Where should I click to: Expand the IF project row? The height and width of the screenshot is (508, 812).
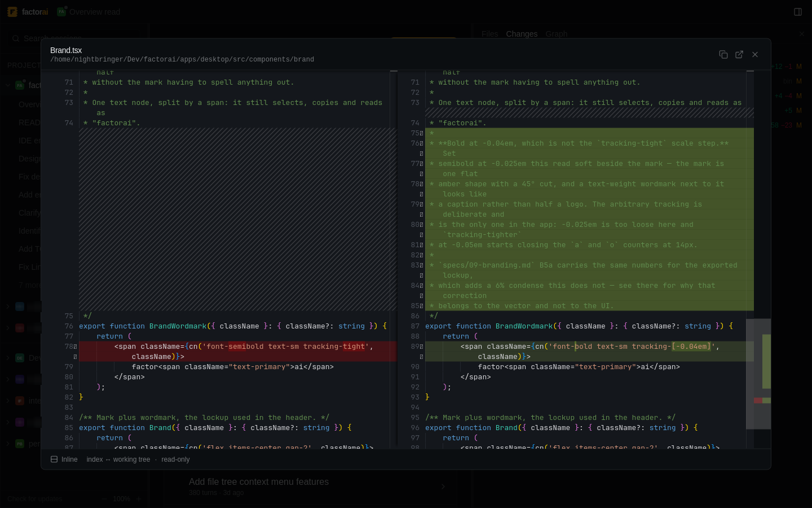(8, 401)
